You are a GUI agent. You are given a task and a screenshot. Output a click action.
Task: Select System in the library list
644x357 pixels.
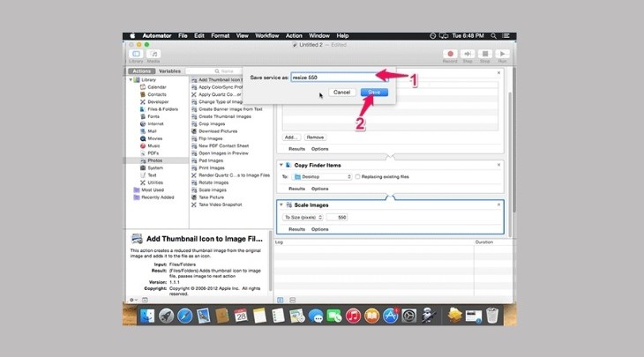[155, 167]
